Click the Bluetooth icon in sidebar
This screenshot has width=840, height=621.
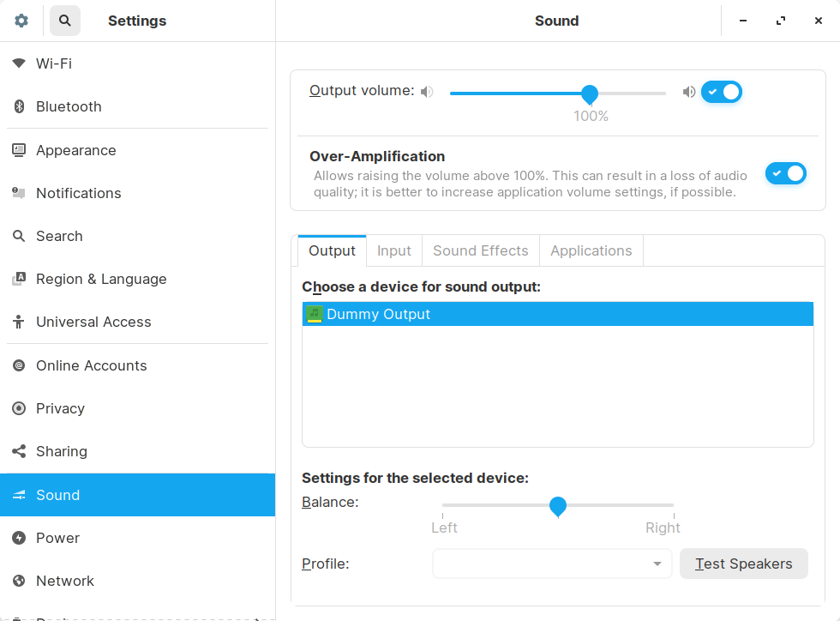(19, 106)
